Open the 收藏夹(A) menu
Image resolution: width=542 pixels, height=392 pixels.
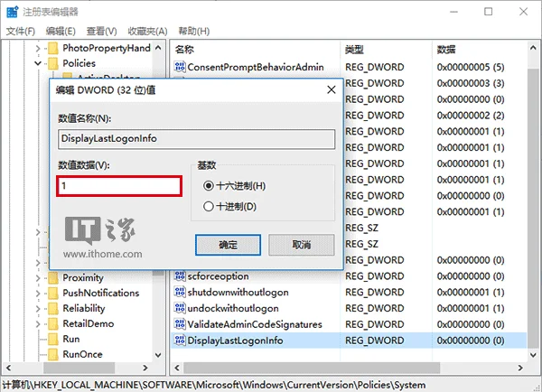click(147, 31)
